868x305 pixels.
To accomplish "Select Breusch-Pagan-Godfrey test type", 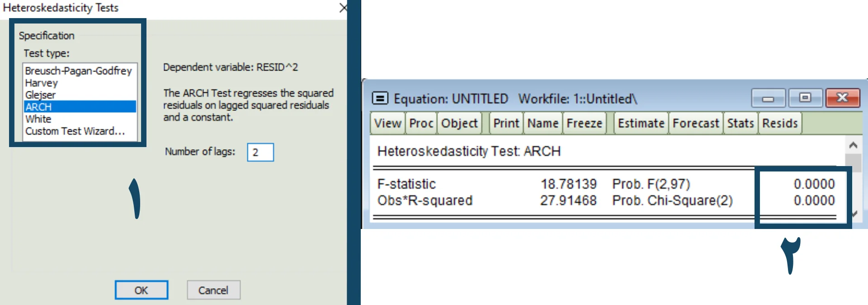I will 78,71.
